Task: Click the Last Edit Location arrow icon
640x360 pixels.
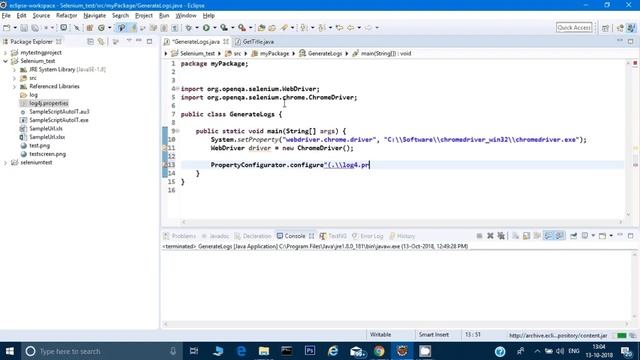Action: (x=340, y=28)
